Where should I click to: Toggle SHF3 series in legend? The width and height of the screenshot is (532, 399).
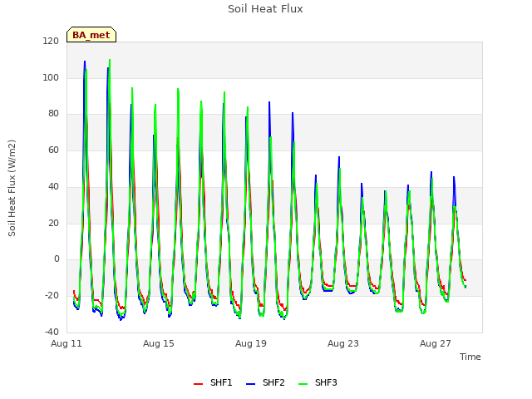tap(318, 382)
